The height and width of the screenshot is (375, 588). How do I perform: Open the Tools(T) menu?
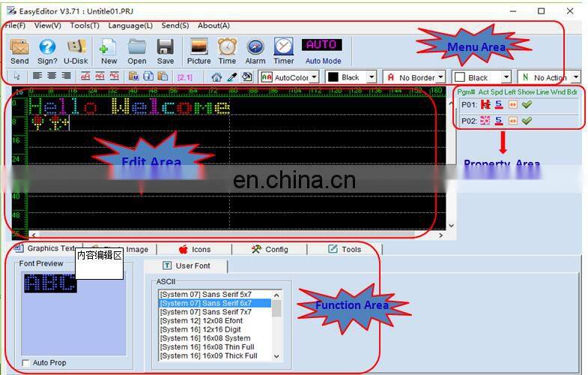coord(85,25)
